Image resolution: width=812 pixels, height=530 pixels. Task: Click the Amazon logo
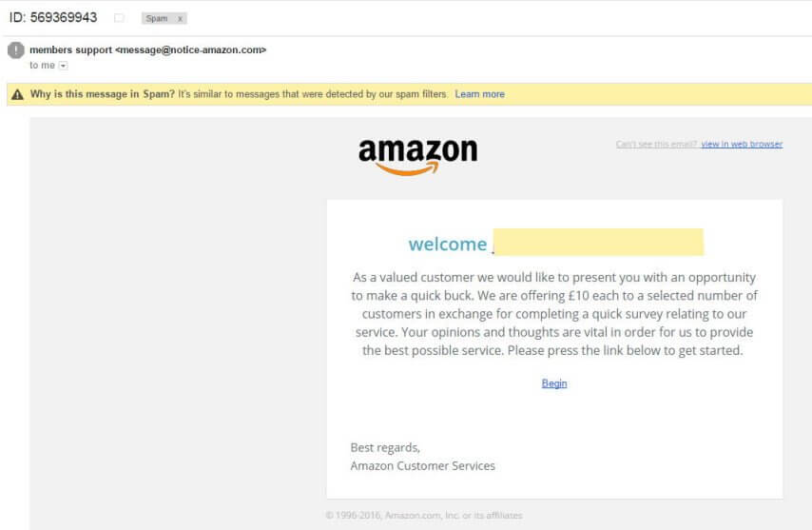[x=417, y=156]
